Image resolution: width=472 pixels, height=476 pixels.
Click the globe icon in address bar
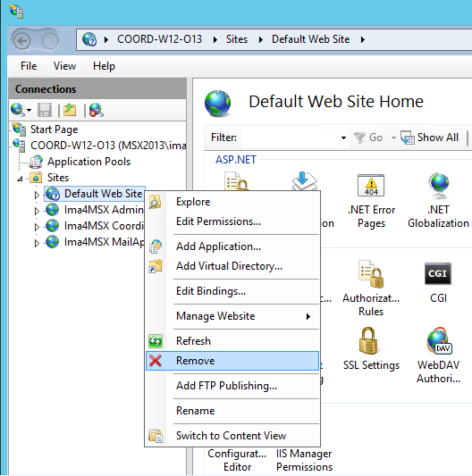(89, 39)
